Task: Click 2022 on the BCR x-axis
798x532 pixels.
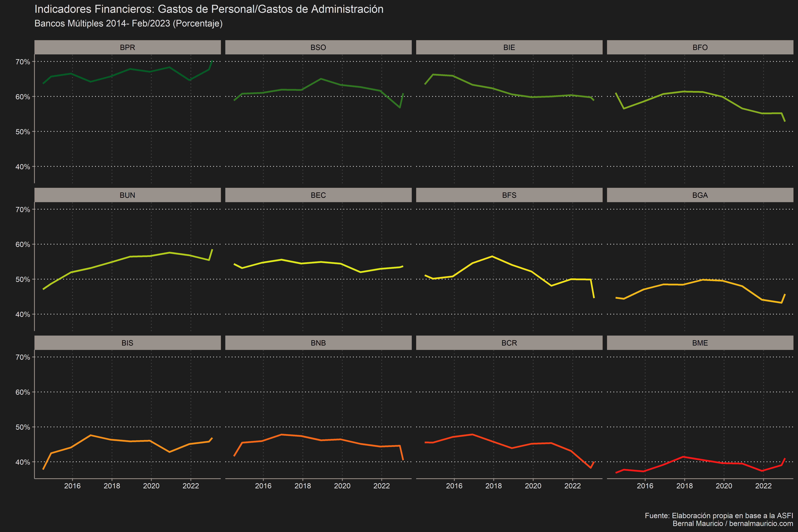Action: (x=572, y=486)
